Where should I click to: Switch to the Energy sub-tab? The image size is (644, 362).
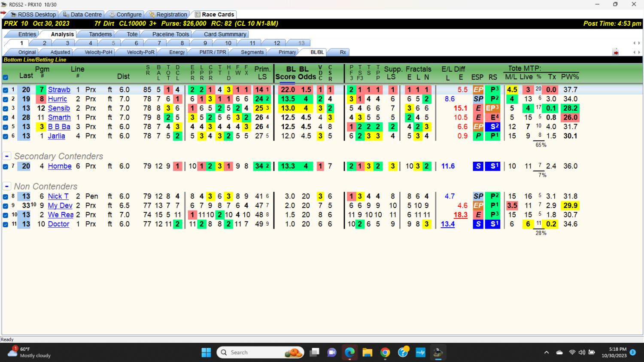pos(177,52)
